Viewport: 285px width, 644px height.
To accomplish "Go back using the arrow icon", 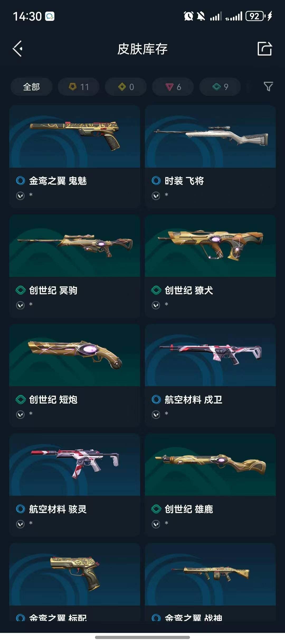I will 18,49.
